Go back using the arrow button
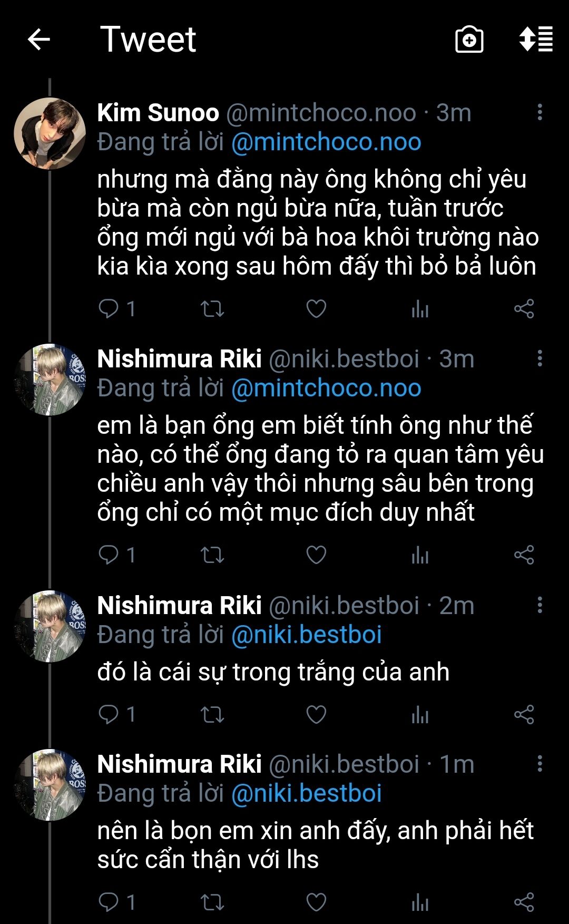The width and height of the screenshot is (569, 924). pos(39,40)
